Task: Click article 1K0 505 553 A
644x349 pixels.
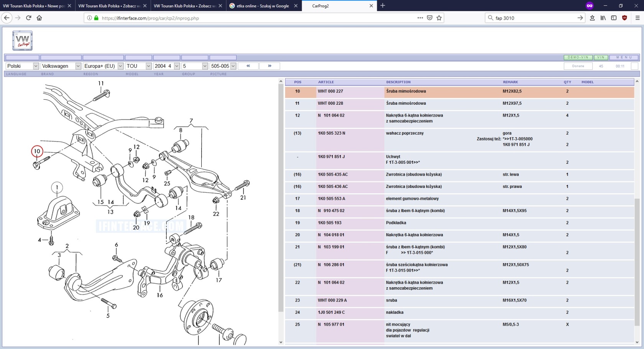Action: 331,199
